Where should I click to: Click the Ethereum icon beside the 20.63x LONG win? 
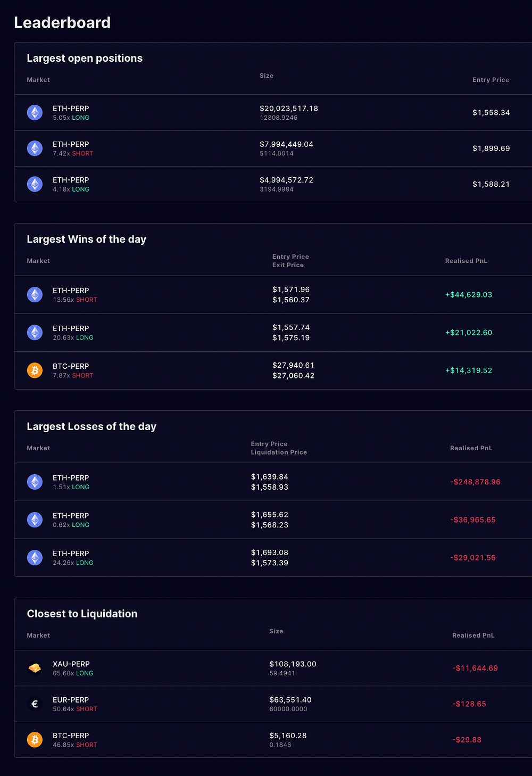pyautogui.click(x=35, y=333)
